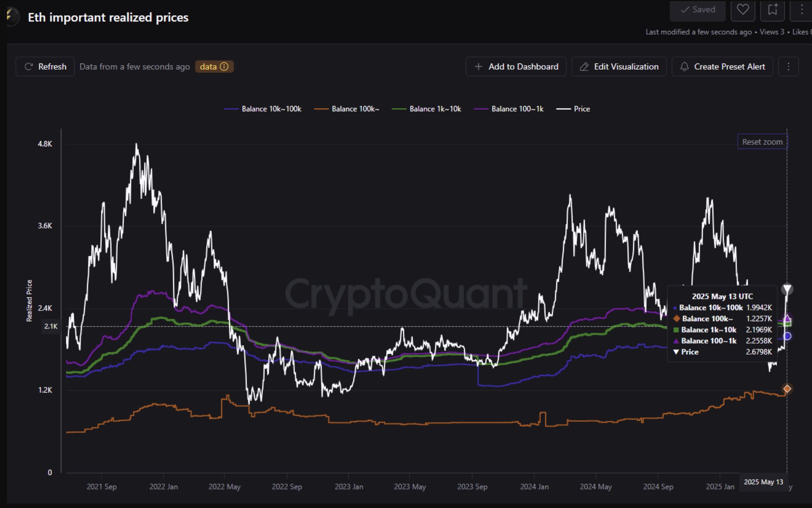Open the add-bookmark icon in top right
Screen dimensions: 812x508
coord(772,10)
